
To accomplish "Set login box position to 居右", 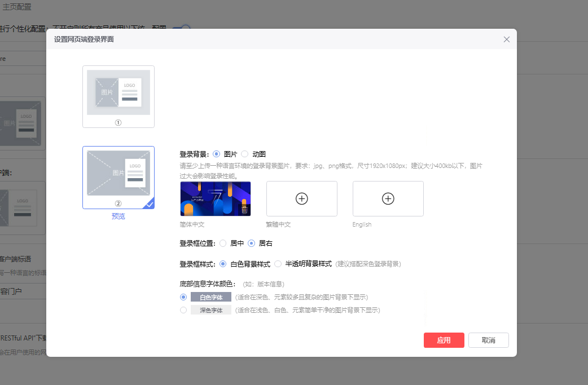I will click(252, 244).
